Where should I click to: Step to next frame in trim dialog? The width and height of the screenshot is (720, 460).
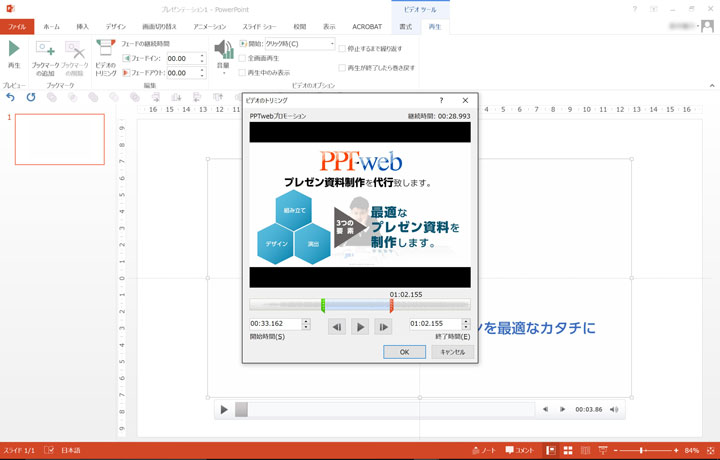tap(383, 326)
